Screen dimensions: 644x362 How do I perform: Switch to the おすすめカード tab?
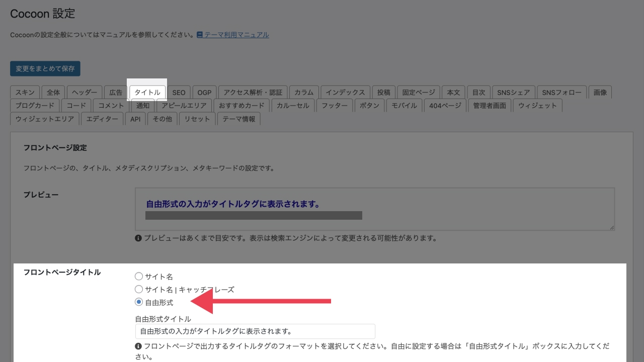click(x=242, y=106)
